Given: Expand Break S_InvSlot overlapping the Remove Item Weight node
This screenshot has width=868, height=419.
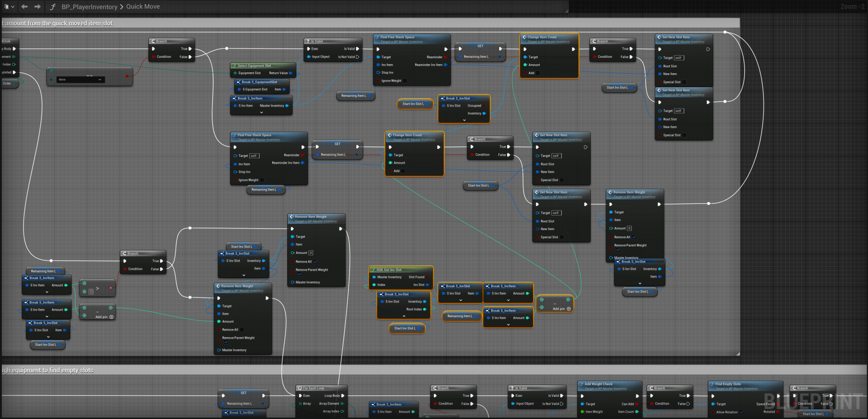Looking at the screenshot, I should pyautogui.click(x=640, y=283).
